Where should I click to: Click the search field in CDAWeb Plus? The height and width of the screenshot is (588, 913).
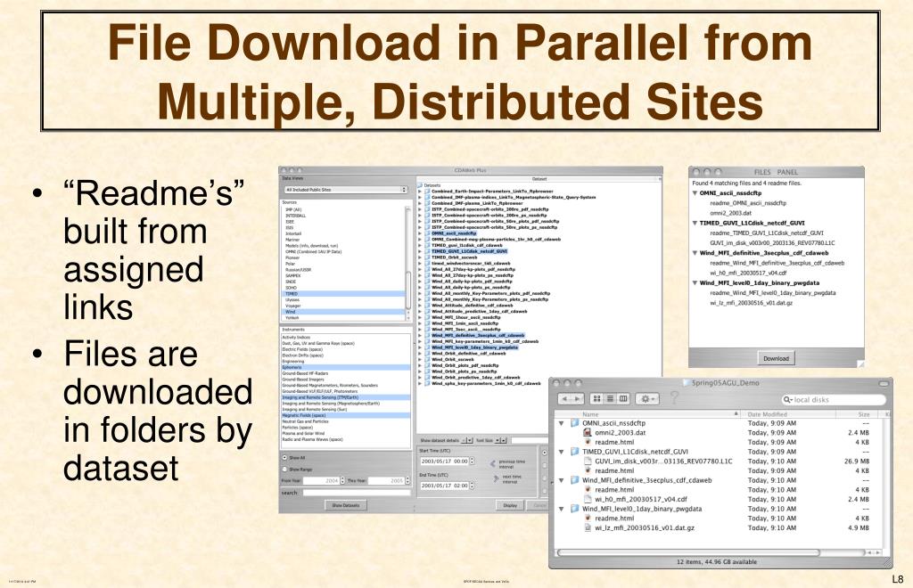pos(357,493)
